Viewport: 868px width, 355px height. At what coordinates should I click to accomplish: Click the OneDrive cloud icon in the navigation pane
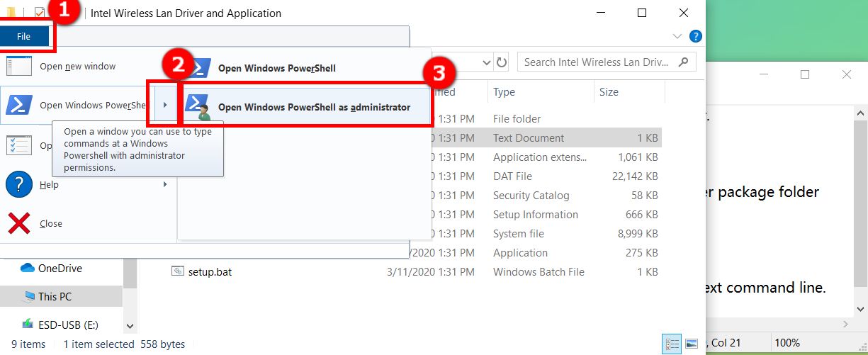28,268
